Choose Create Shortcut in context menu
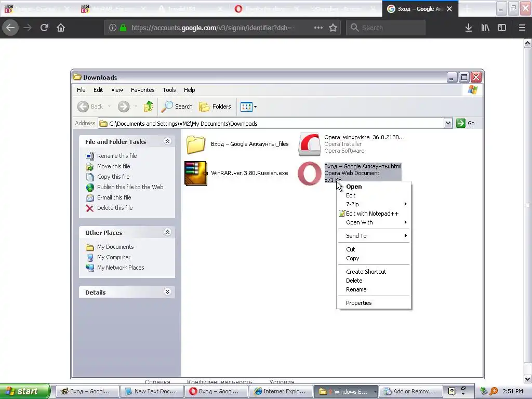Image resolution: width=532 pixels, height=399 pixels. [374, 272]
